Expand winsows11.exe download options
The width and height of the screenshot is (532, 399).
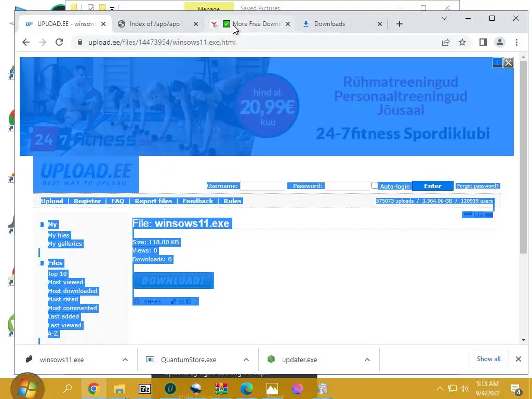tap(125, 360)
